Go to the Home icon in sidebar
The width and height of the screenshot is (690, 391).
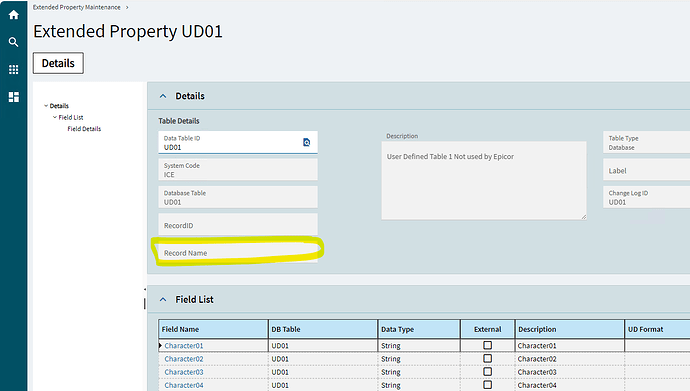point(14,15)
